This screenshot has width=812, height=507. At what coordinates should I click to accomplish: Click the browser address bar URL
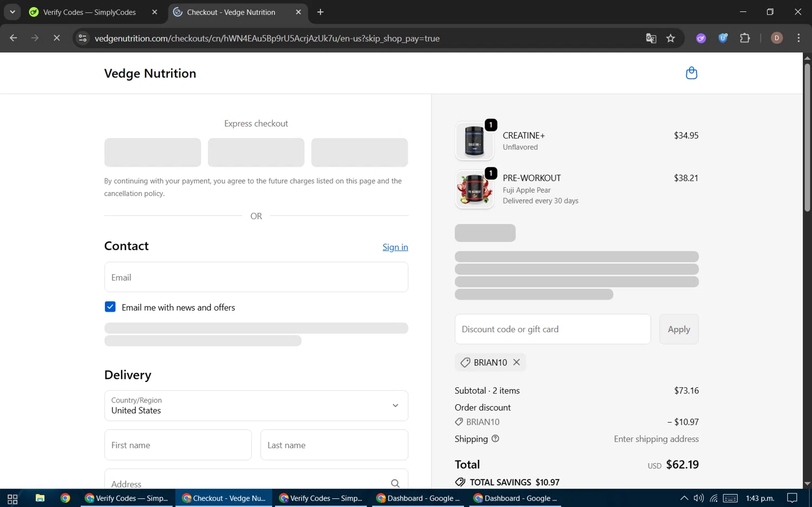(267, 38)
